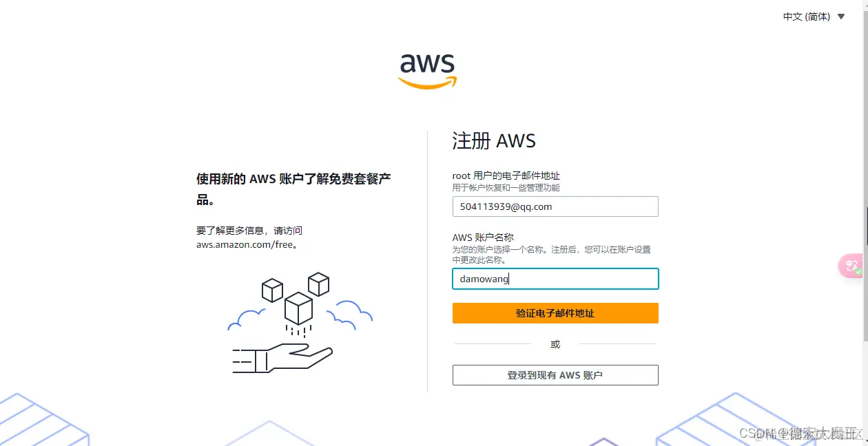The image size is (868, 446).
Task: Click the pink translation floating icon
Action: tap(851, 266)
